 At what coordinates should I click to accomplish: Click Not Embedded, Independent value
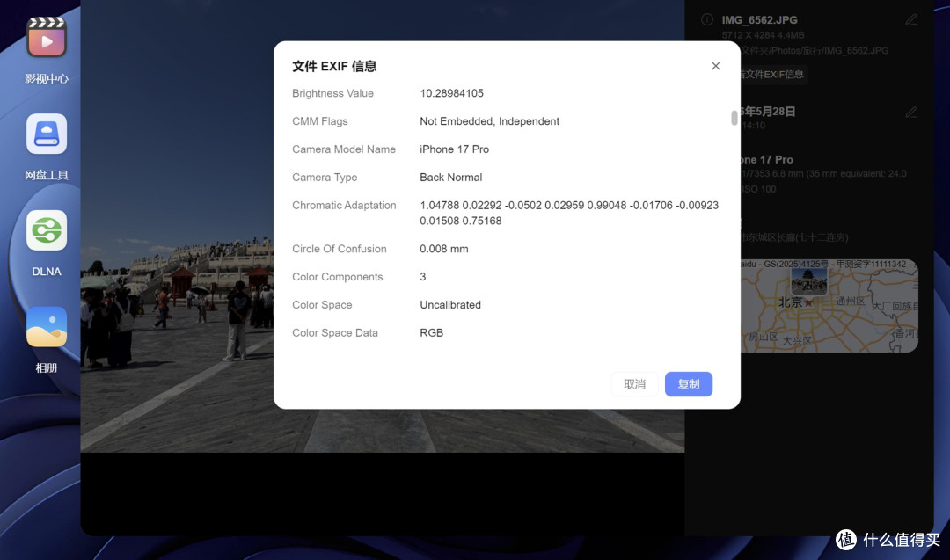pyautogui.click(x=490, y=121)
